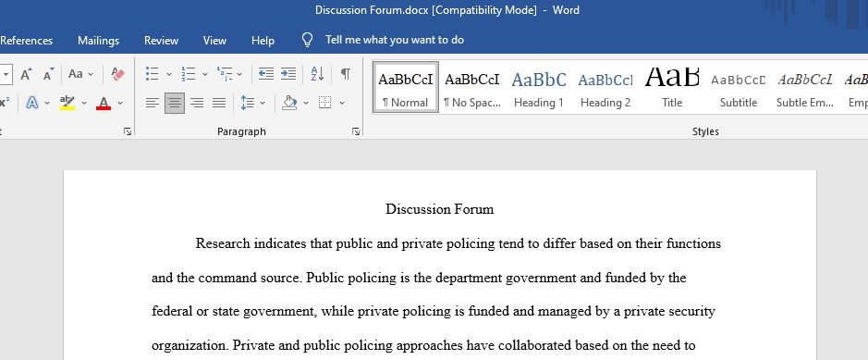Open Paragraph dialog box launcher
Screen dimensions: 868x360
(356, 131)
